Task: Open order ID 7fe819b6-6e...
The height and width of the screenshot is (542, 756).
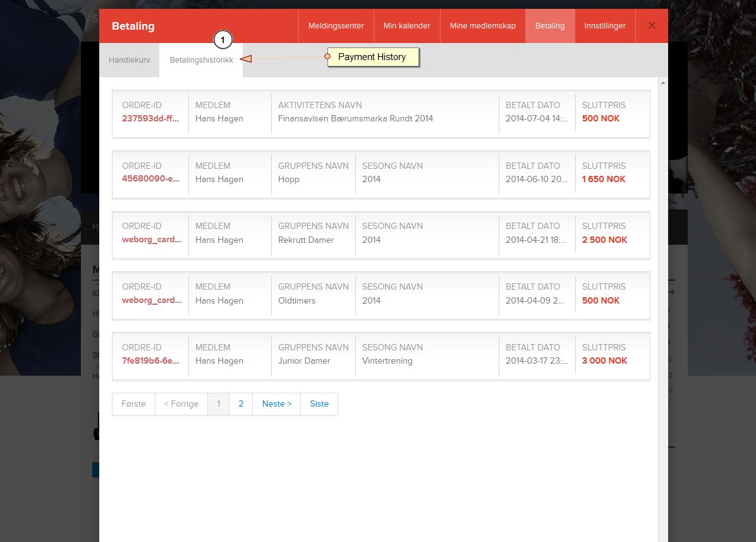Action: click(150, 360)
